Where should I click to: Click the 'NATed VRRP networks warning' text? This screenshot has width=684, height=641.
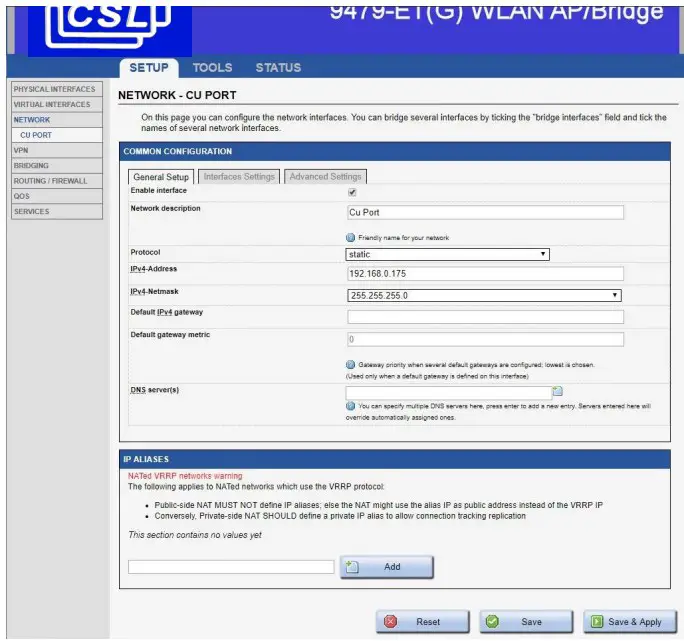tap(185, 476)
